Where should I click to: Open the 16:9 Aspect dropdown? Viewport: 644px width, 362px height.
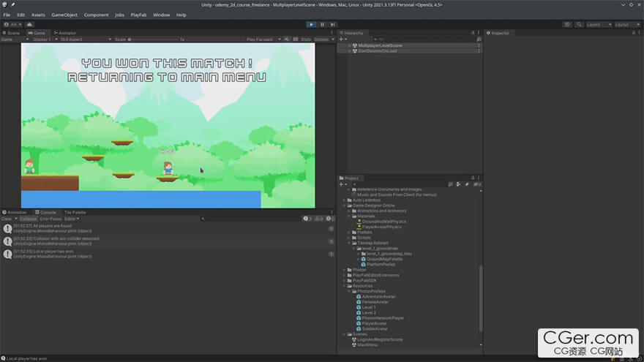pyautogui.click(x=86, y=39)
